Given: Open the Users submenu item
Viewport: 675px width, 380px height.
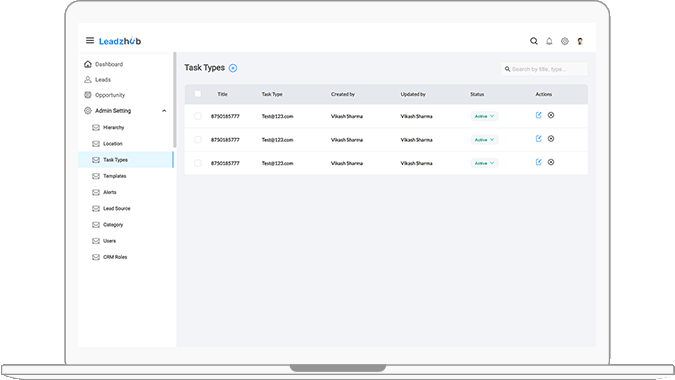Looking at the screenshot, I should tap(109, 241).
